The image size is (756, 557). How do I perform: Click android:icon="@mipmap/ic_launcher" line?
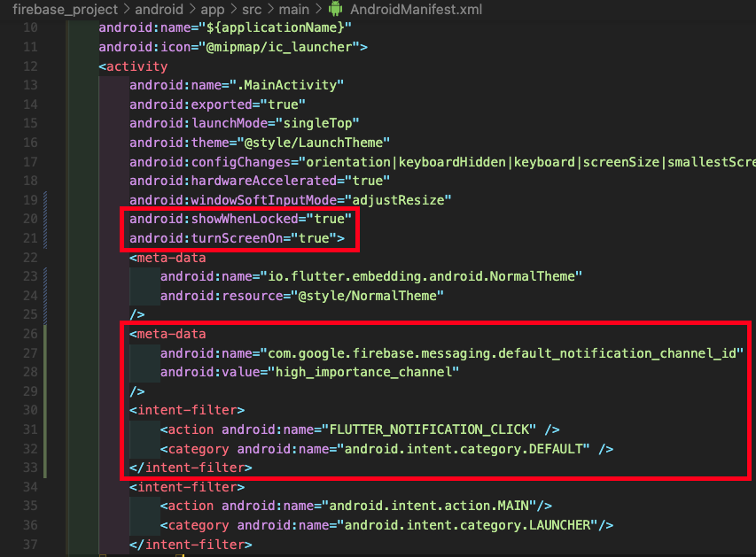click(x=233, y=47)
